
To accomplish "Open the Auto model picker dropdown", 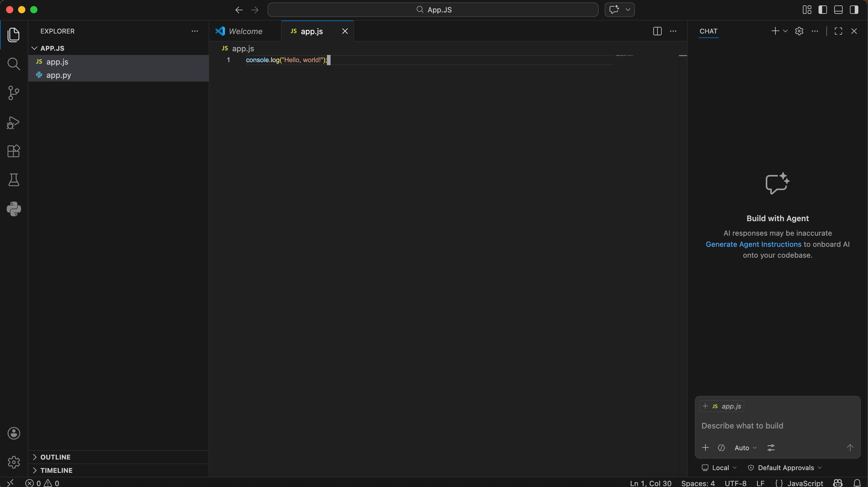I will coord(745,447).
